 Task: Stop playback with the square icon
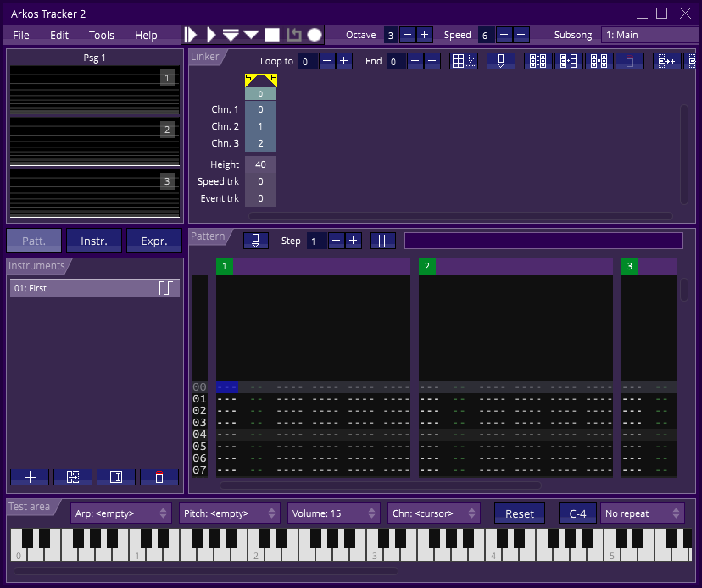pyautogui.click(x=272, y=35)
